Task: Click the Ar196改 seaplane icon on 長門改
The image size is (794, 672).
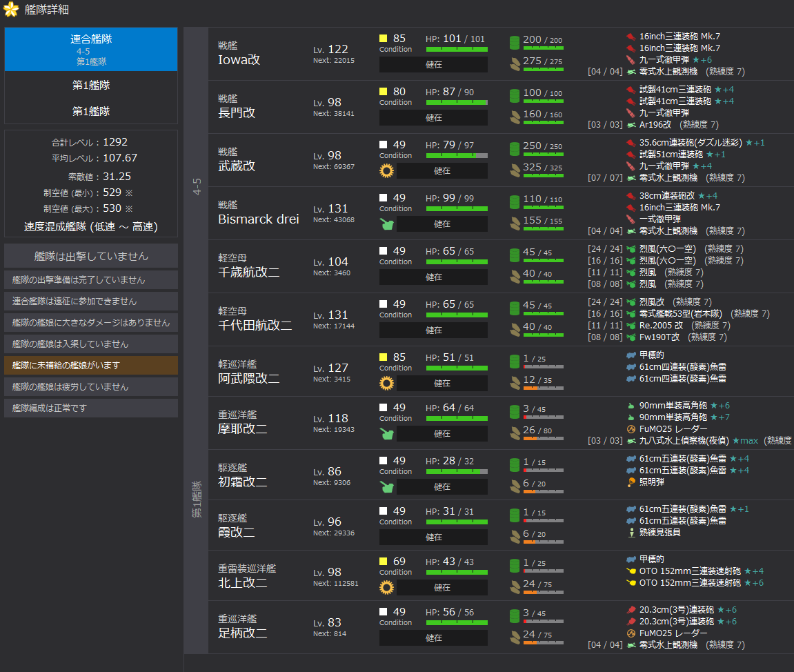Action: pyautogui.click(x=631, y=125)
